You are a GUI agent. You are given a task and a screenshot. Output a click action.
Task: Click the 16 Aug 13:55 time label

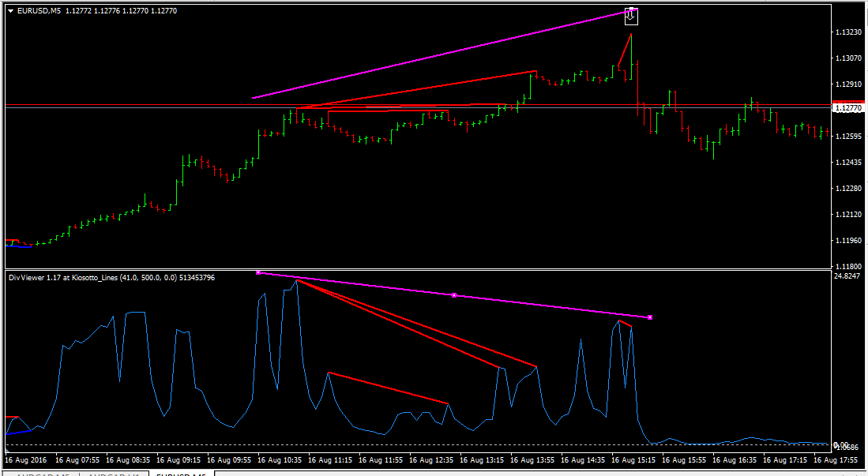[532, 460]
